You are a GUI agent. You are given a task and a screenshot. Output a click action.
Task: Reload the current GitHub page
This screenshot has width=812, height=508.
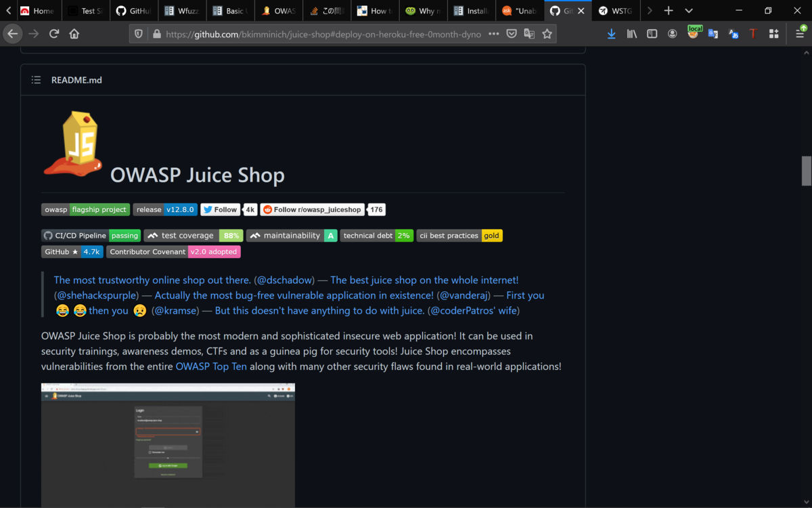(x=54, y=34)
